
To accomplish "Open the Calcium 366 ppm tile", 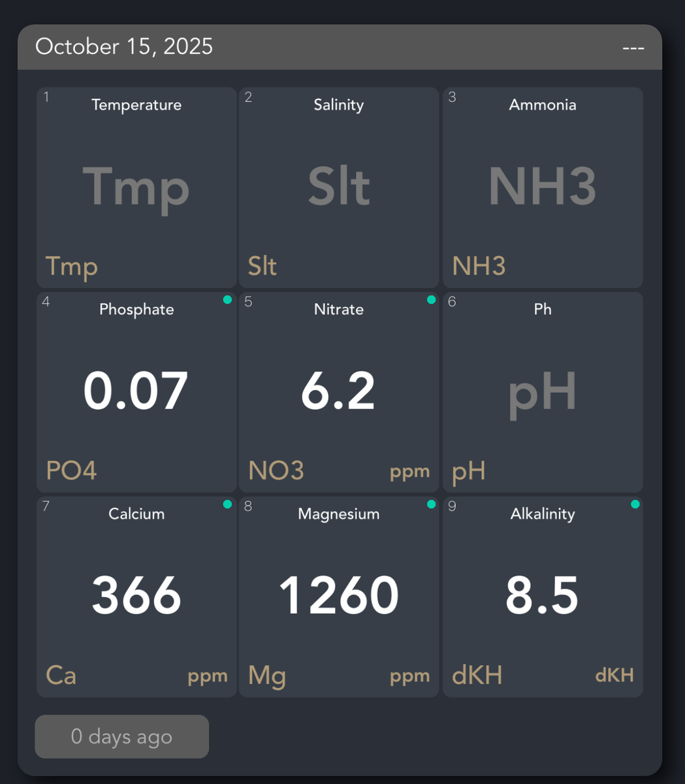I will point(136,596).
